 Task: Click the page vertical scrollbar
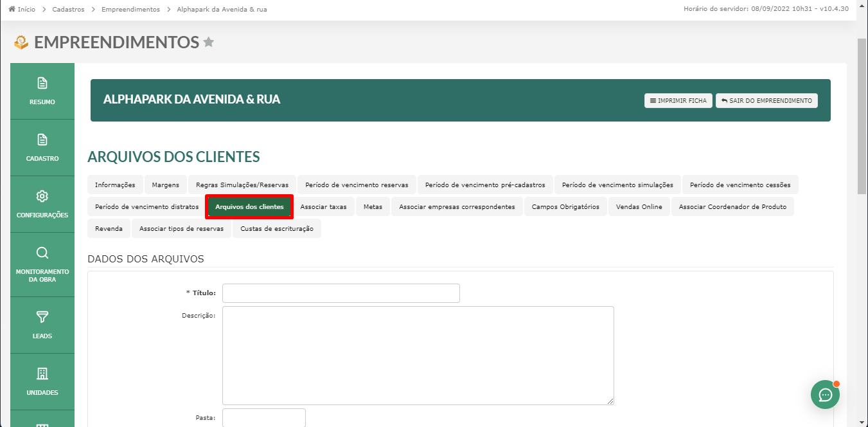coord(862,116)
